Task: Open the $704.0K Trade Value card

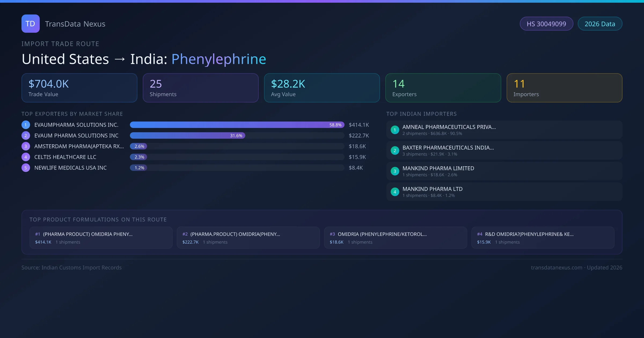Action: point(79,88)
